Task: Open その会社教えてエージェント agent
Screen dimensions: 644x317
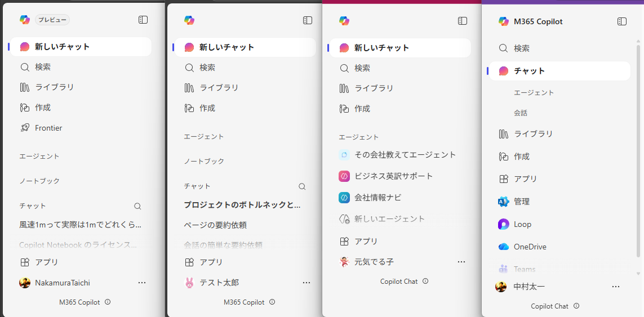Action: (x=405, y=155)
